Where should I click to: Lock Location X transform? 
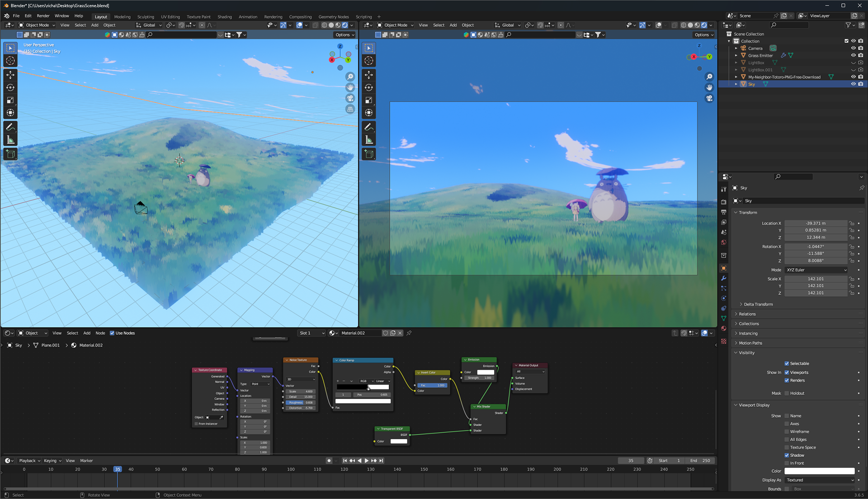tap(852, 223)
